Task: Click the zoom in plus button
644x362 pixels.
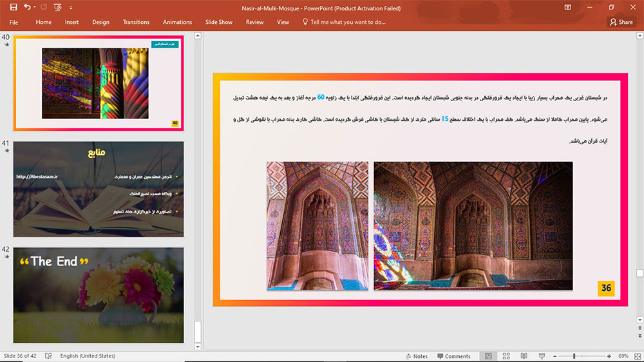Action: (609, 356)
